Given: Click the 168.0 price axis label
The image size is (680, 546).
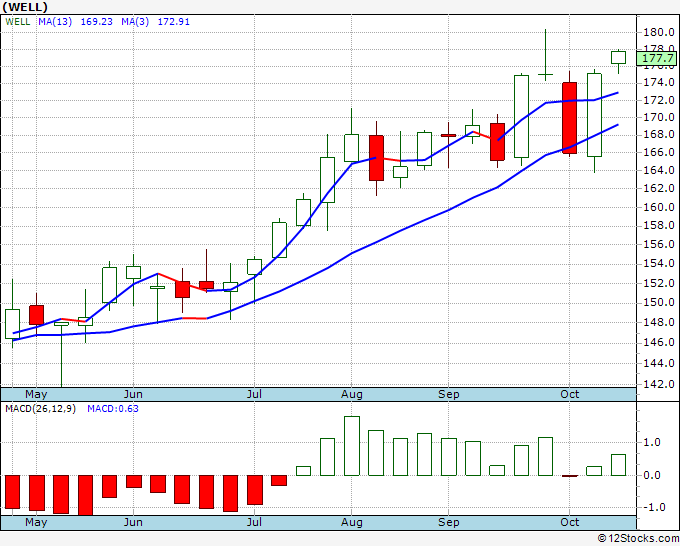Looking at the screenshot, I should [x=659, y=134].
